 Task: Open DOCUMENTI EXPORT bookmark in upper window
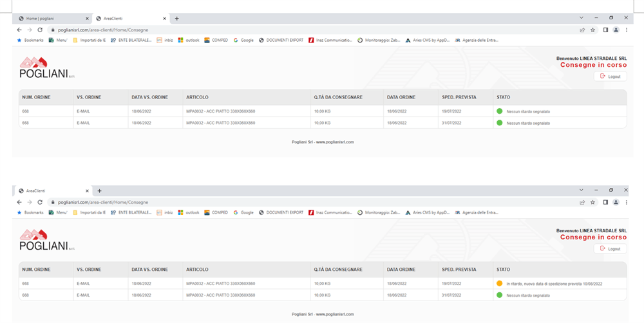(x=281, y=41)
